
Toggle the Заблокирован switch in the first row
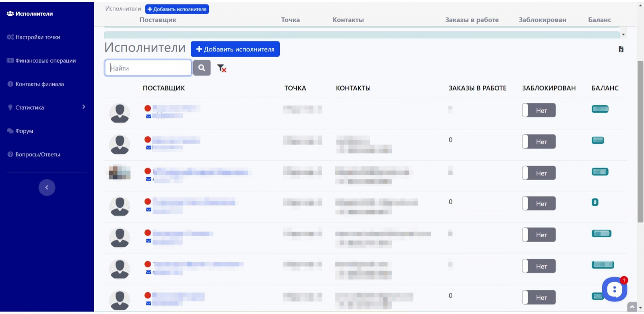[x=539, y=110]
